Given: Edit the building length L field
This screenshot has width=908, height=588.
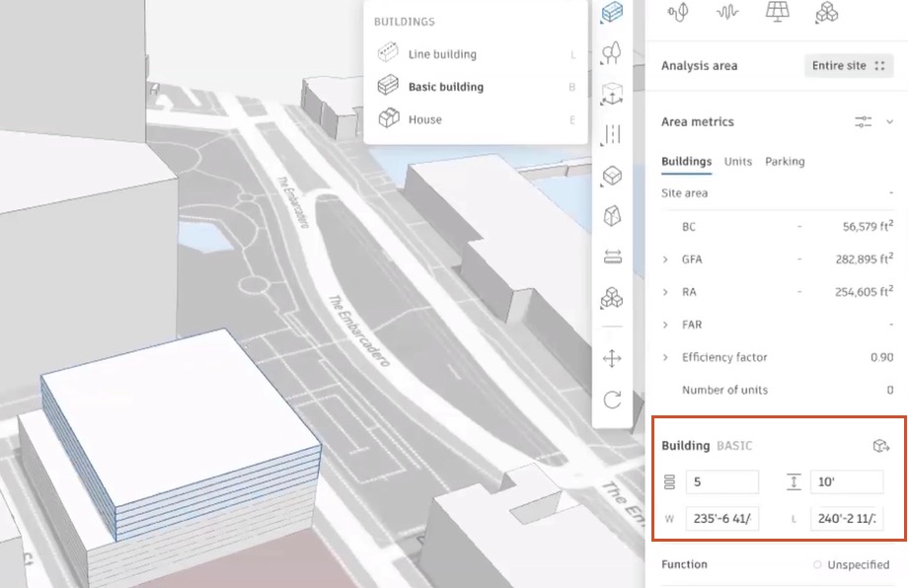Looking at the screenshot, I should coord(847,519).
